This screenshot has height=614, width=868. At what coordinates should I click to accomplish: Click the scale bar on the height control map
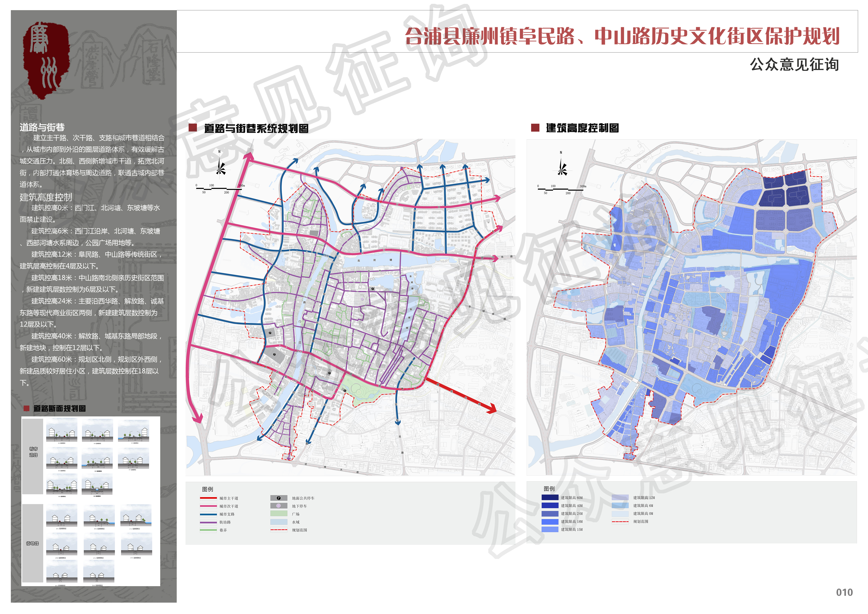coord(561,189)
